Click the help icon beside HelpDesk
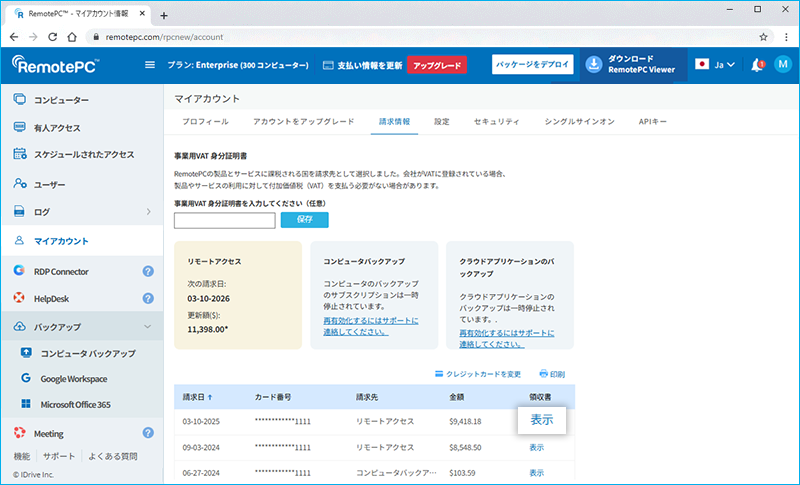Image resolution: width=800 pixels, height=485 pixels. [x=148, y=298]
